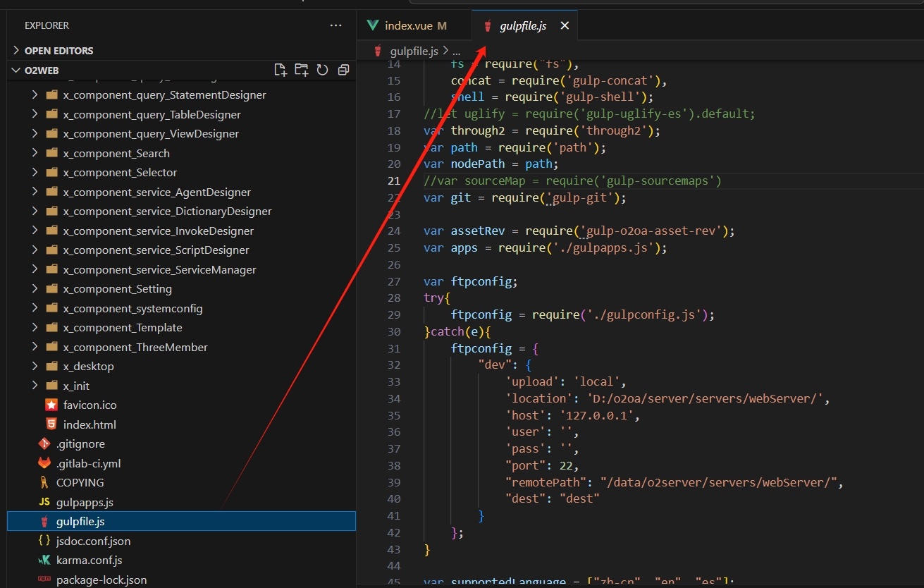Click the New File icon in Explorer
Viewport: 924px width, 588px height.
click(x=281, y=70)
